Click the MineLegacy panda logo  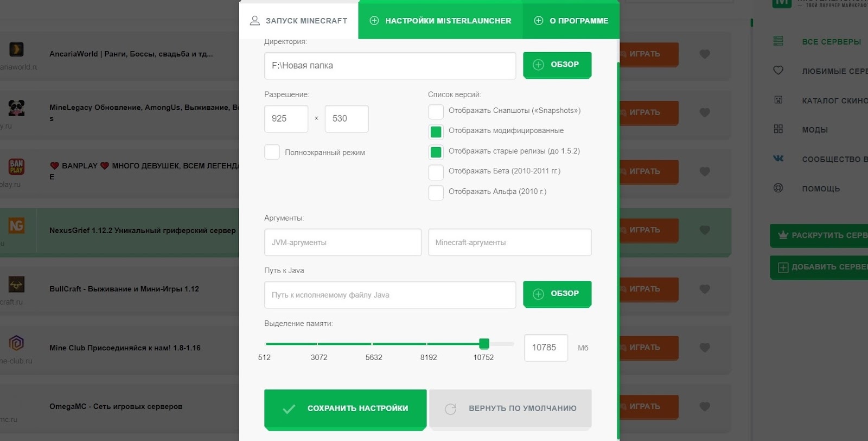[x=16, y=108]
